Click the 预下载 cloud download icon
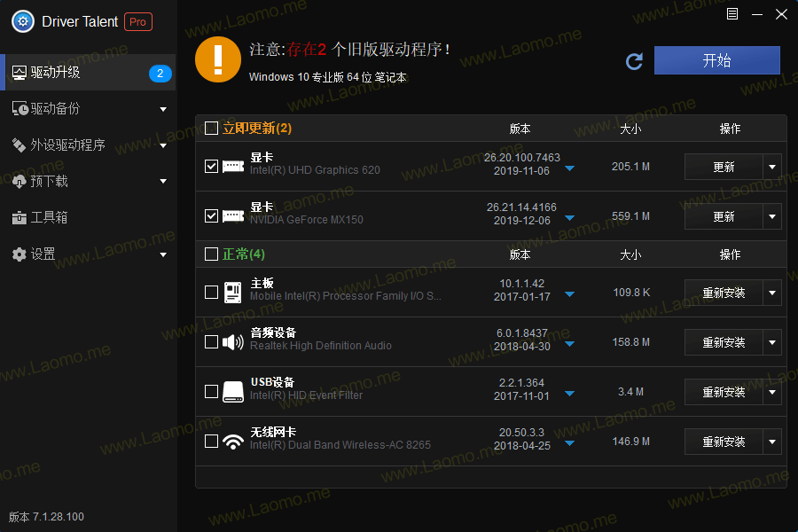The height and width of the screenshot is (532, 798). [19, 181]
